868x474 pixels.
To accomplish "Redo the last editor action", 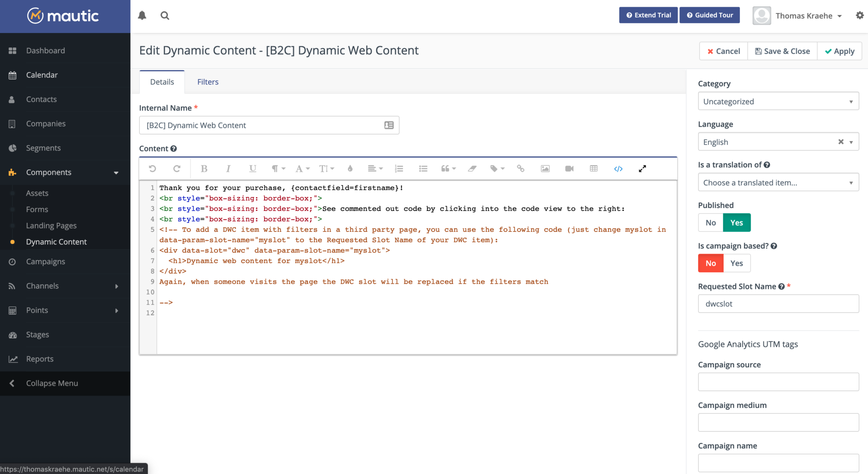I will click(177, 168).
